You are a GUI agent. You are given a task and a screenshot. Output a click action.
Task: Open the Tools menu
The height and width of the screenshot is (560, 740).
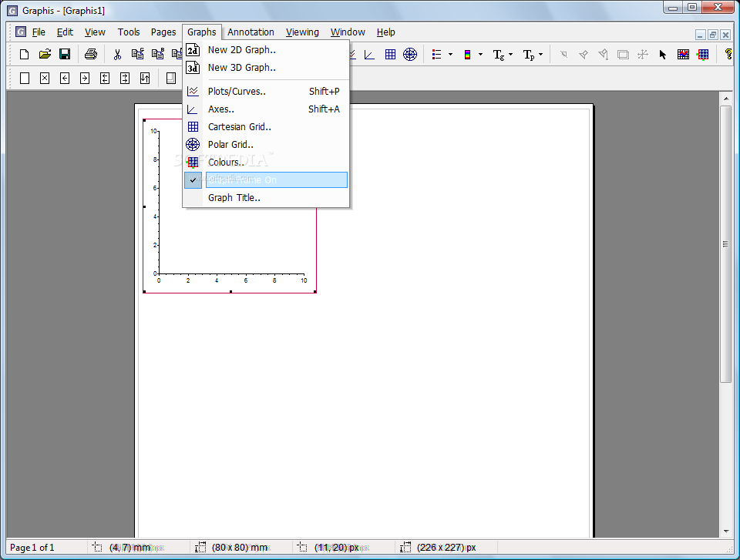[129, 32]
